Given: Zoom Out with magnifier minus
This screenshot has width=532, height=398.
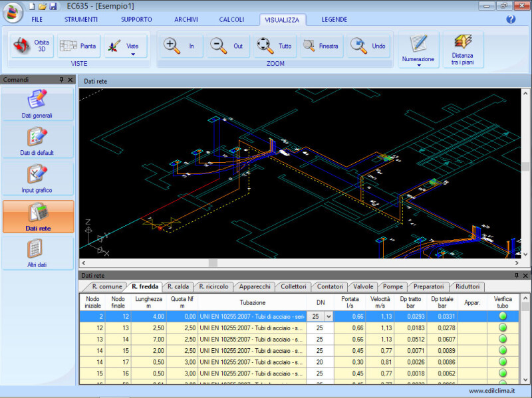Looking at the screenshot, I should click(x=228, y=46).
